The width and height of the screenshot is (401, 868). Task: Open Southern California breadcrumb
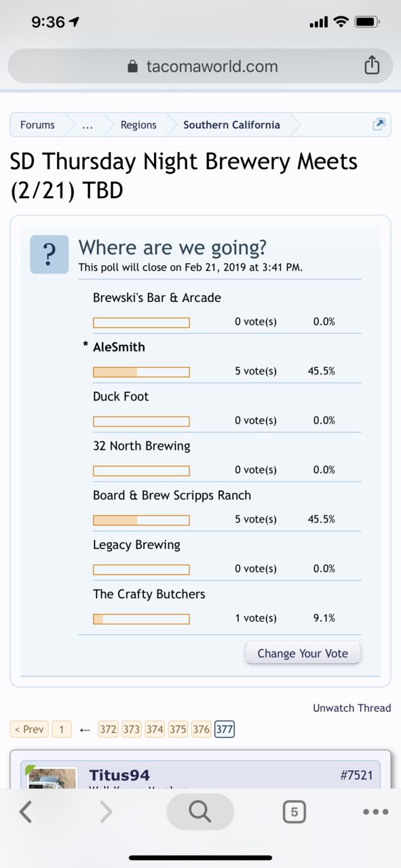point(231,125)
